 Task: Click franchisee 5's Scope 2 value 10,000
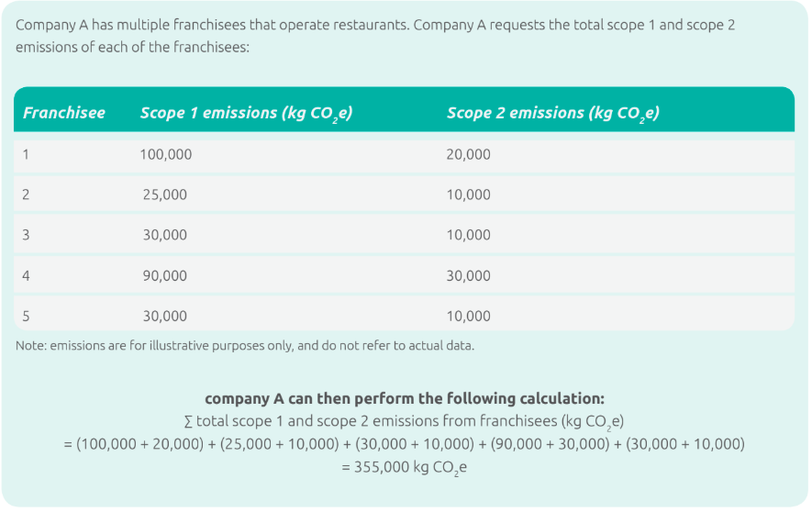tap(469, 316)
